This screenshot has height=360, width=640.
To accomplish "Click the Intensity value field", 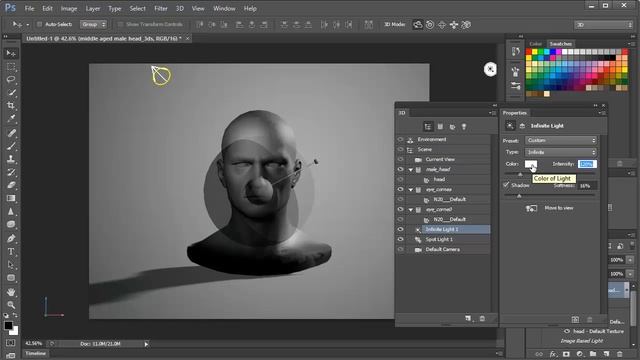I will [x=587, y=164].
